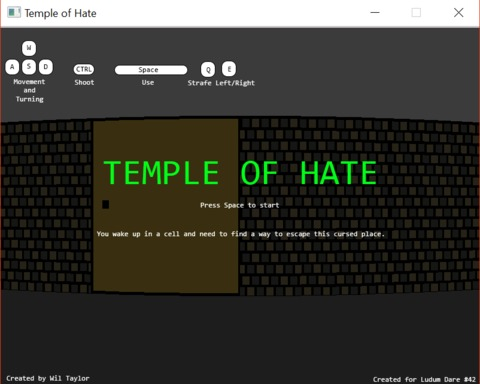Minimize the Temple of Hate window
The image size is (480, 384).
pos(375,13)
